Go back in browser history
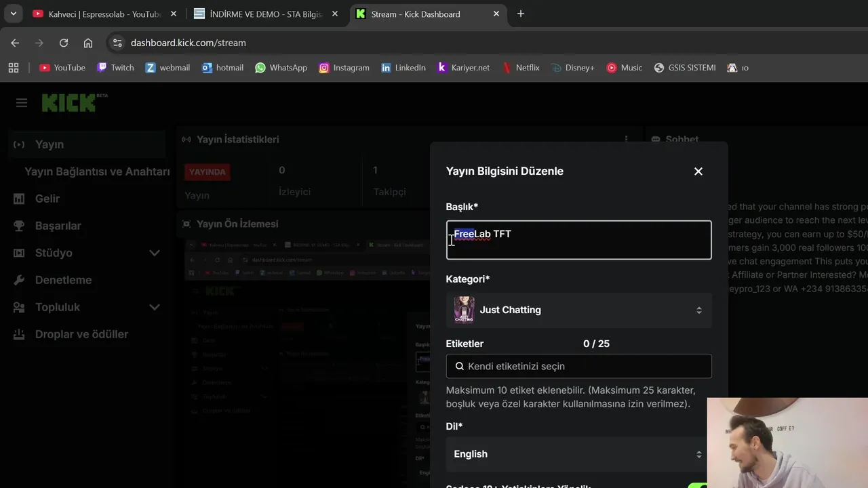The height and width of the screenshot is (488, 868). (x=15, y=43)
